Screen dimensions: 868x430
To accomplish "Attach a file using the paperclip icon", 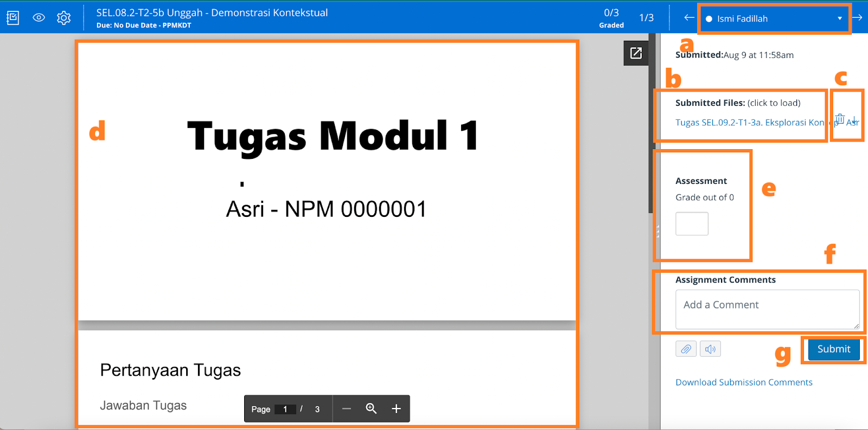I will coord(686,349).
